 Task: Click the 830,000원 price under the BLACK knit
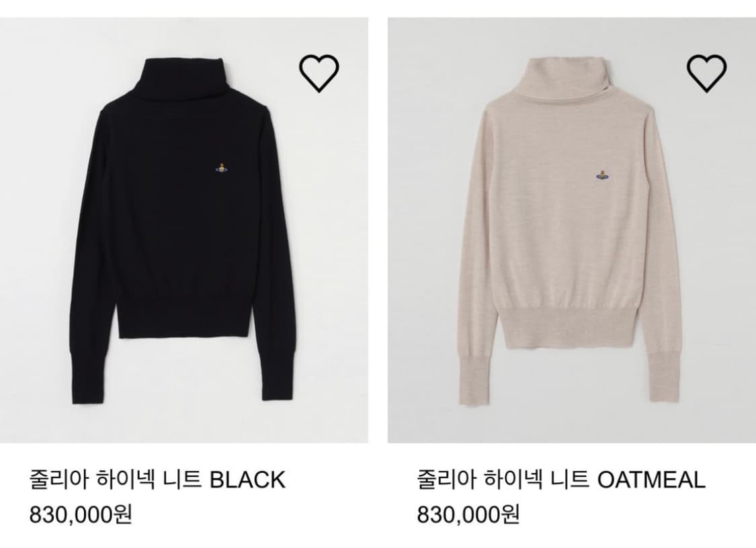pos(81,514)
